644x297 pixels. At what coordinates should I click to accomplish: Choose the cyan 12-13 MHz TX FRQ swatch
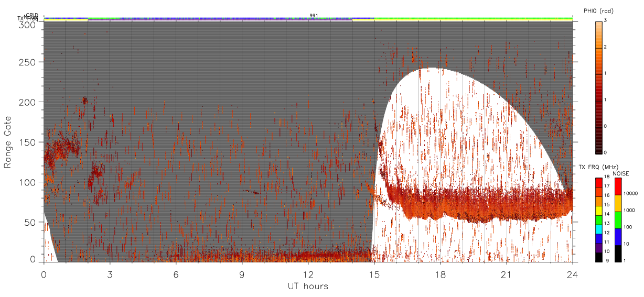pyautogui.click(x=598, y=229)
